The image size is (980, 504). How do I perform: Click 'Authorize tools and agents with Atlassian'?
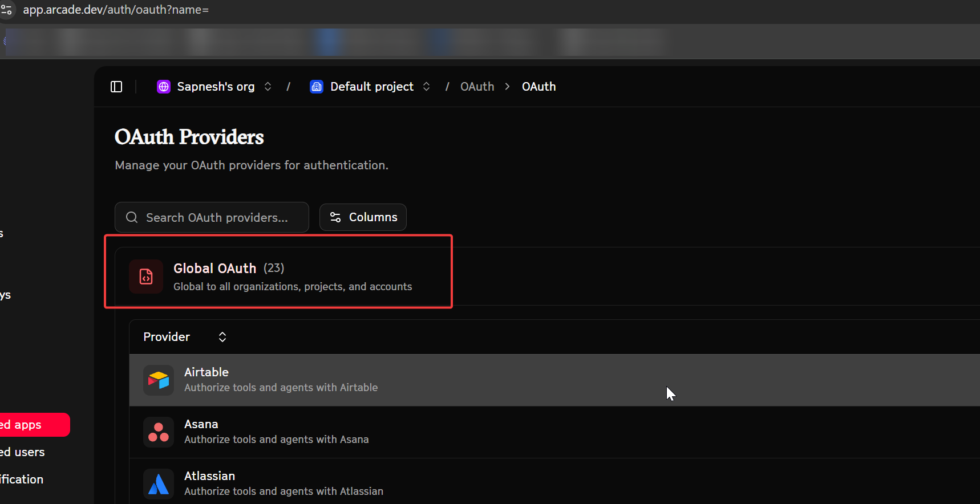pyautogui.click(x=284, y=491)
